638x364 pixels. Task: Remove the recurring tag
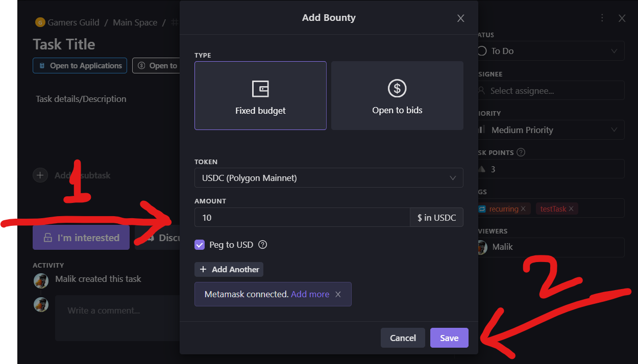[523, 209]
